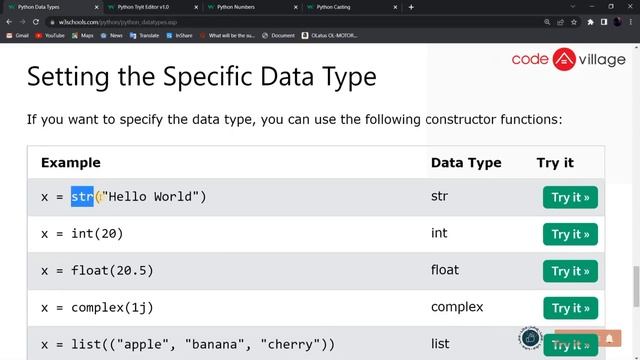Bookmark this page with the star icon

point(574,22)
